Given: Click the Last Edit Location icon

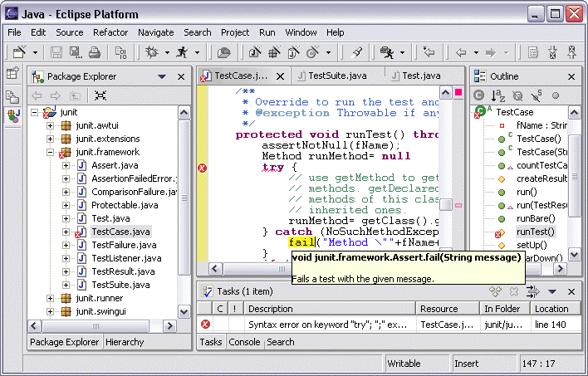Looking at the screenshot, I should pos(429,52).
